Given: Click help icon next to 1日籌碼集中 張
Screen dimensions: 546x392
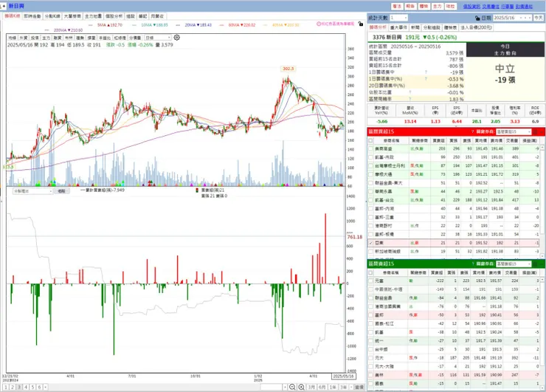Looking at the screenshot, I should coord(426,72).
